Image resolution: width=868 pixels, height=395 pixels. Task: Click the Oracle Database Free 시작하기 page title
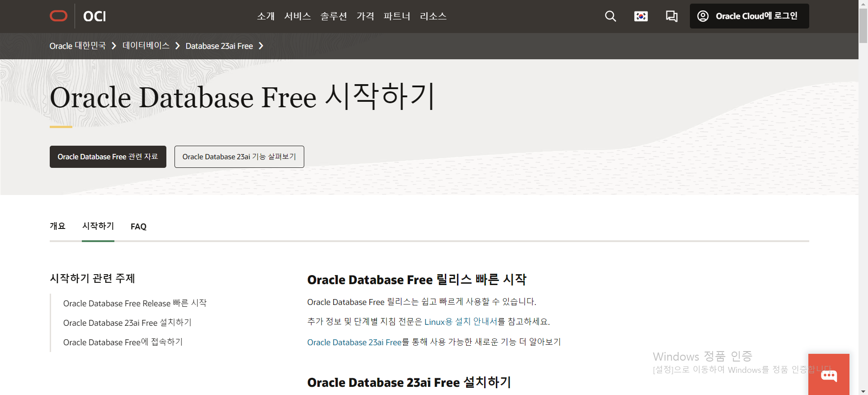pos(242,96)
